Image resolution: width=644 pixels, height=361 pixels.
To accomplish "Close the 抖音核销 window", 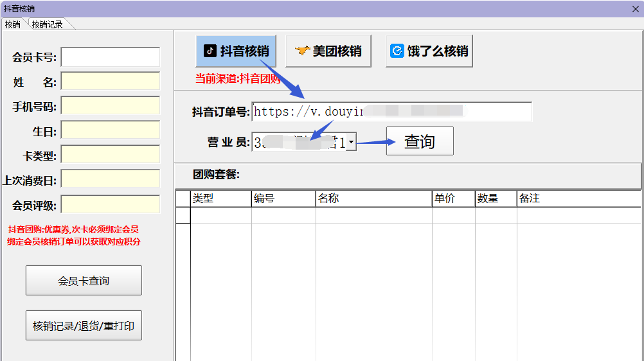I will click(636, 8).
